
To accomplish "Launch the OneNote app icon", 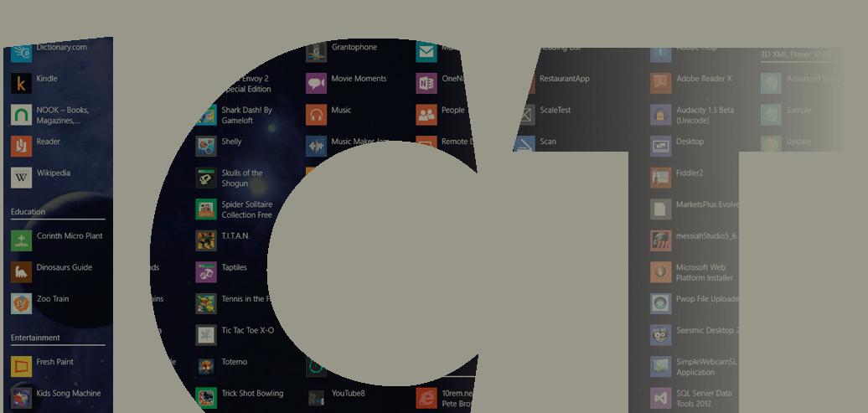I will click(x=426, y=84).
